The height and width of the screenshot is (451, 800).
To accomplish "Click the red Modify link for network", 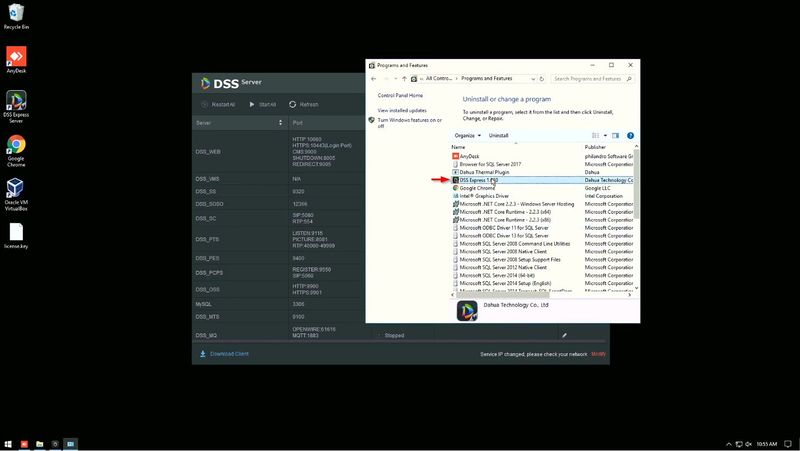I will click(x=598, y=354).
